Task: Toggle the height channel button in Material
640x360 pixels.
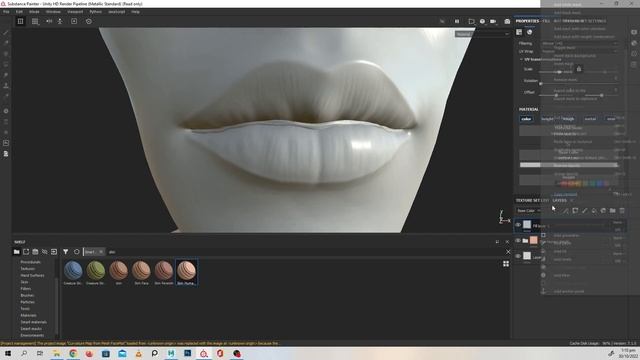Action: (547, 119)
